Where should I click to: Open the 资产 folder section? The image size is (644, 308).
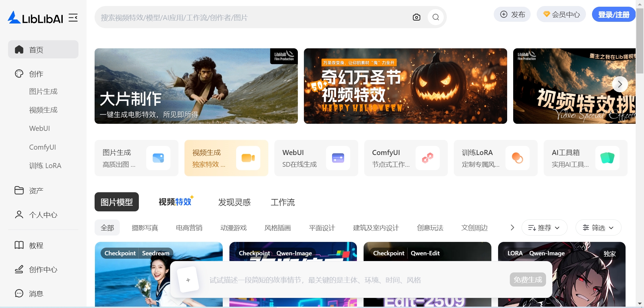pos(36,191)
